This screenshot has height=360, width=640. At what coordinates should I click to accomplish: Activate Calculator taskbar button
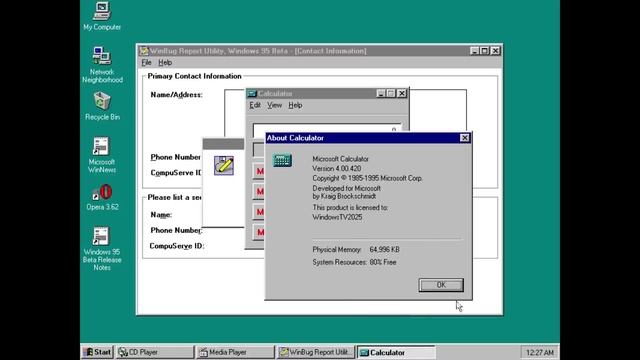[x=396, y=352]
